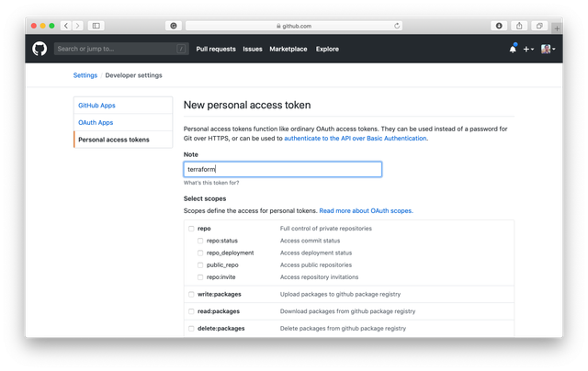Screen dimensions: 588x371
Task: Open the notifications bell
Action: point(513,49)
